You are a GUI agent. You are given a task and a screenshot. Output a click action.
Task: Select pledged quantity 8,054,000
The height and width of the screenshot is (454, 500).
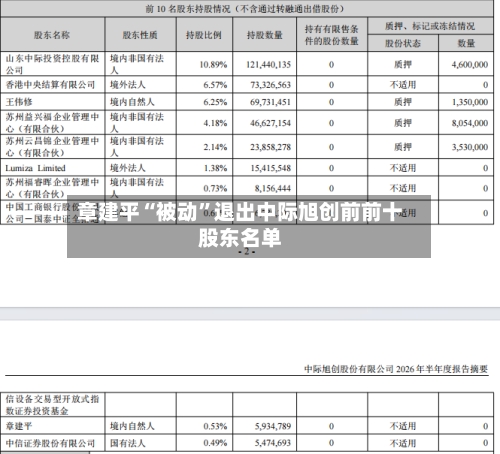(470, 123)
